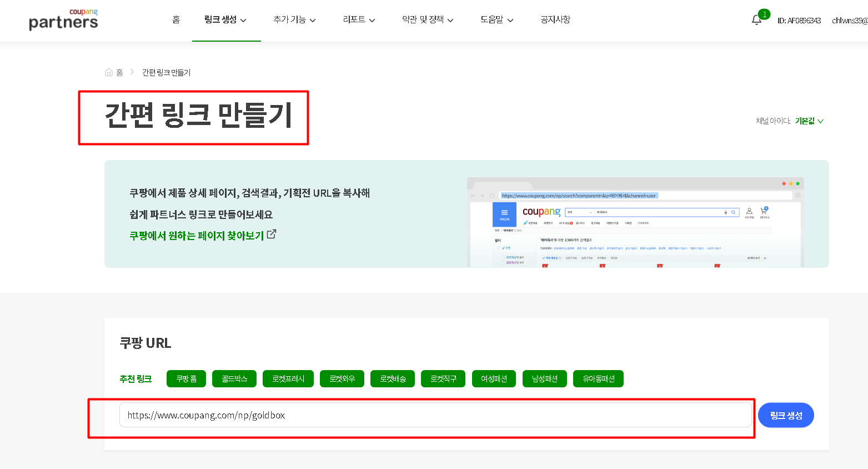Choose 유아동패션 recommended link
Viewport: 868px width, 469px height.
click(x=599, y=378)
